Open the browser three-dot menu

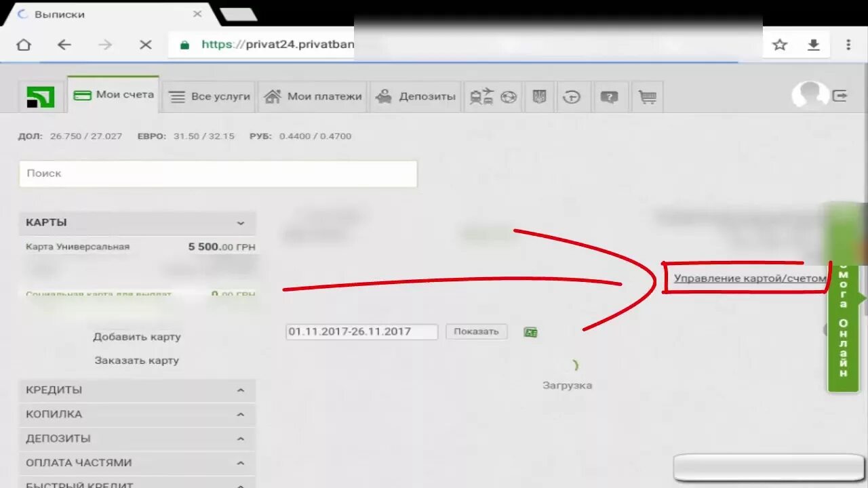[848, 45]
